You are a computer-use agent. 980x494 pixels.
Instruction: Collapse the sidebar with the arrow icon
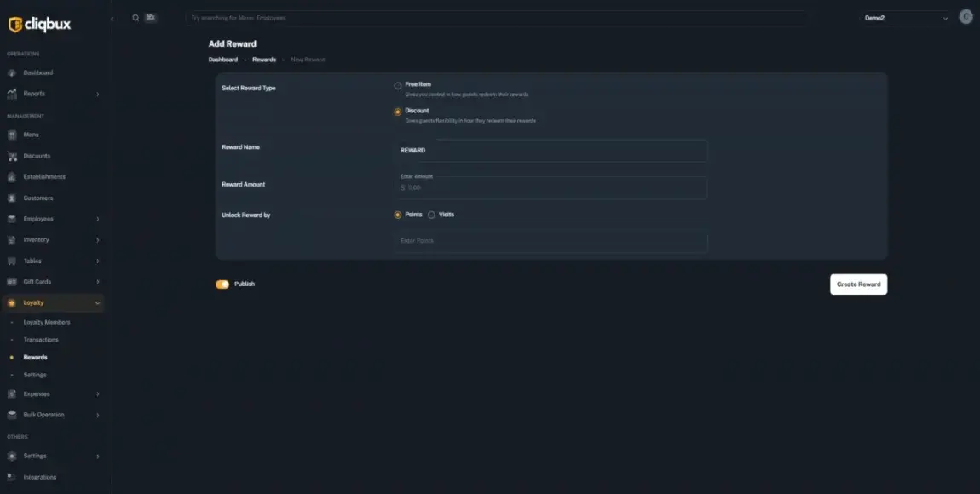pyautogui.click(x=112, y=19)
